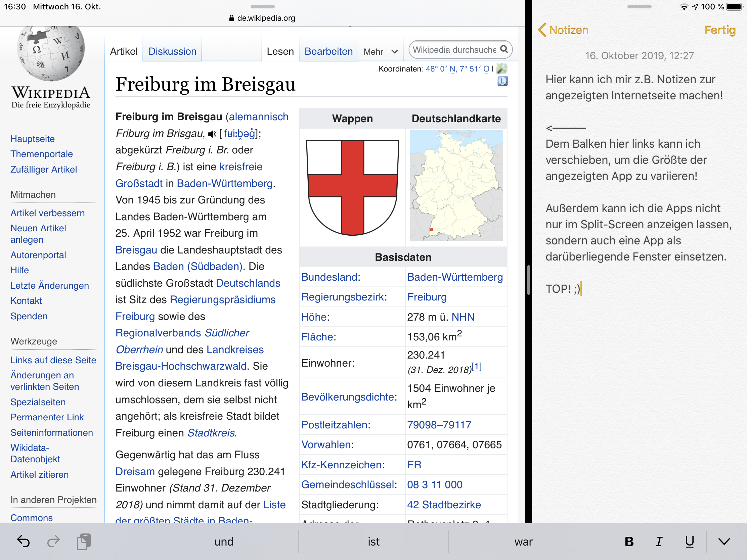
Task: Click the Wikipedia durchsuchen search field
Action: (x=454, y=50)
